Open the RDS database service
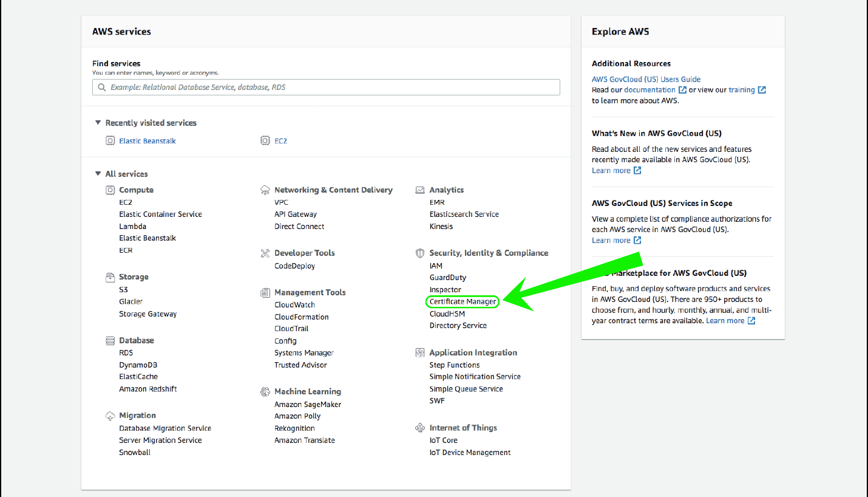This screenshot has height=497, width=868. [x=126, y=353]
